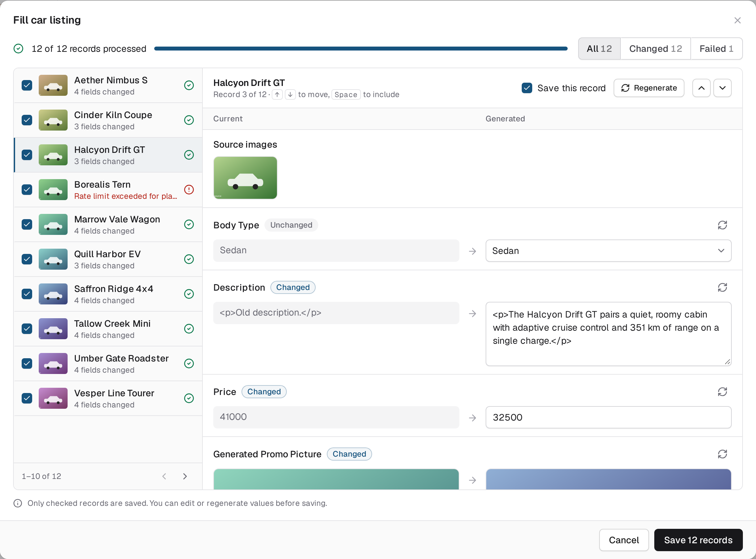Click the green success icon for Aether Nimbus S

coord(189,85)
